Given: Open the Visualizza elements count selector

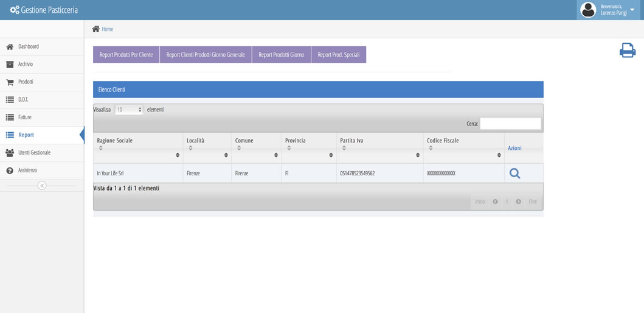Looking at the screenshot, I should (x=128, y=110).
